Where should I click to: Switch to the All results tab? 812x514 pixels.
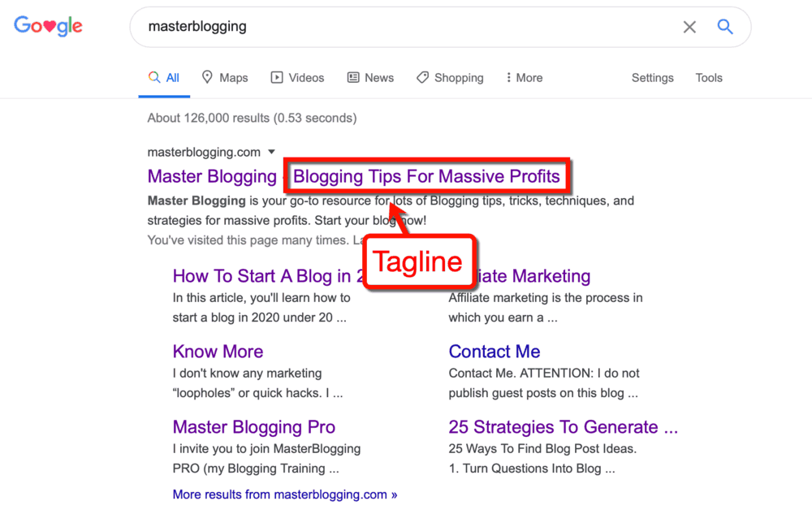(164, 77)
